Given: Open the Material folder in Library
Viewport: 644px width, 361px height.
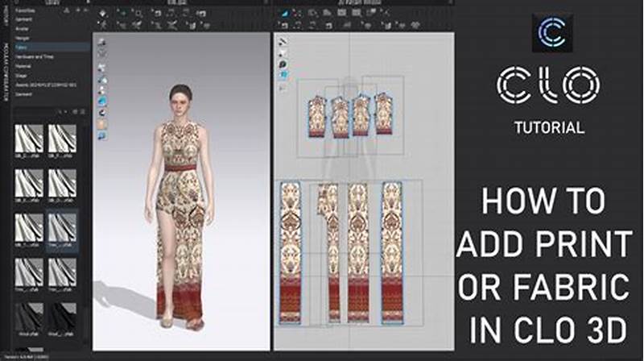Looking at the screenshot, I should tap(23, 66).
